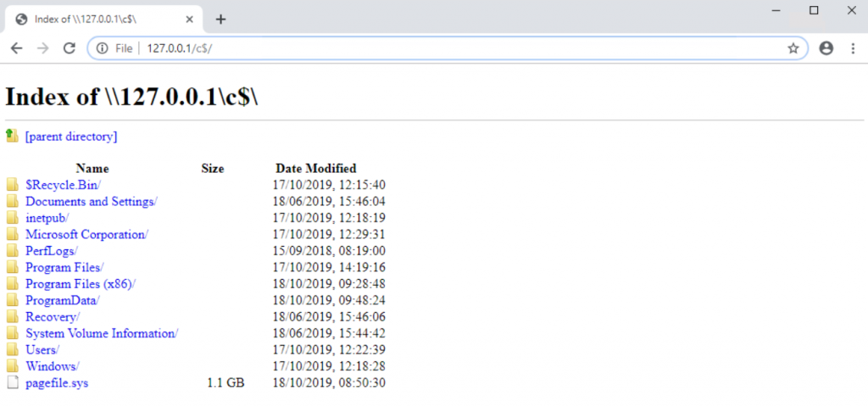Open the Users/ directory link
Image resolution: width=868 pixels, height=407 pixels.
click(42, 350)
